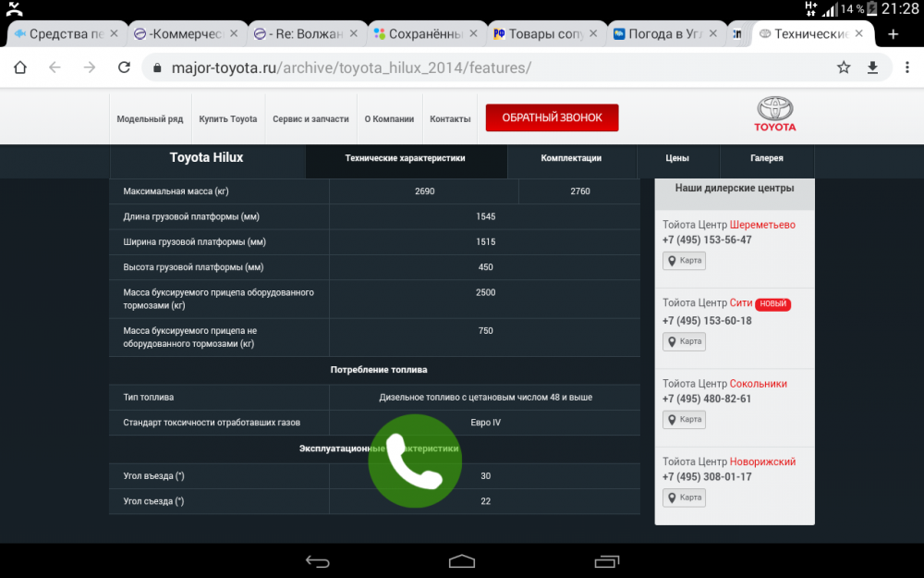Go back with browser back arrow
This screenshot has height=578, width=924.
click(x=55, y=68)
